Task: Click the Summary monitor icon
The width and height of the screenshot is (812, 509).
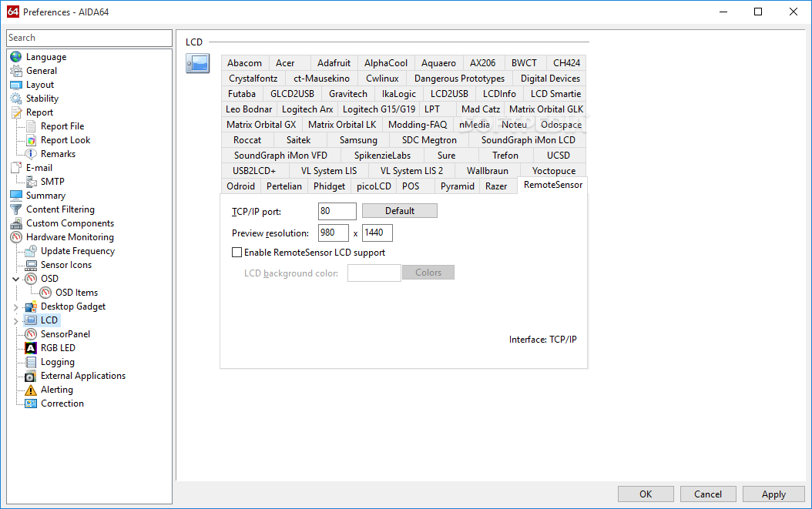Action: click(16, 196)
